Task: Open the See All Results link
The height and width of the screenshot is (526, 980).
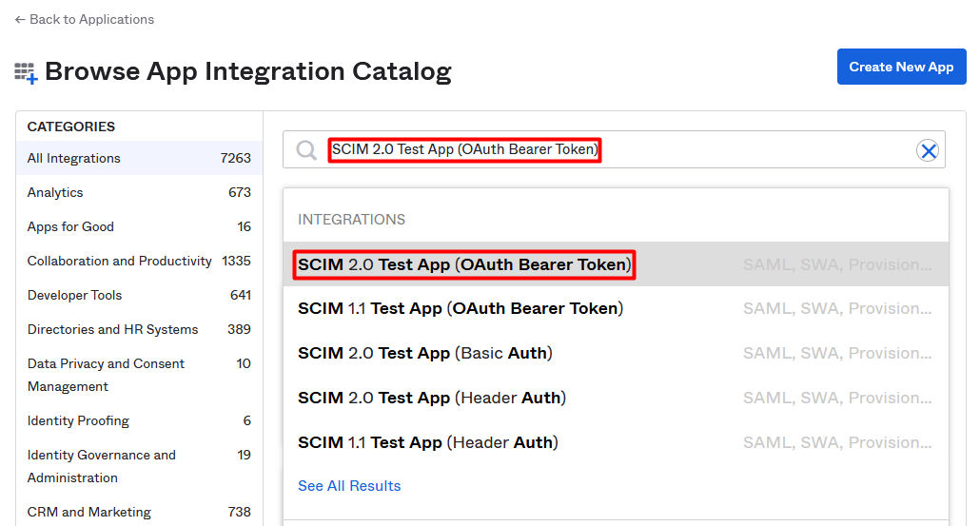Action: click(x=349, y=486)
